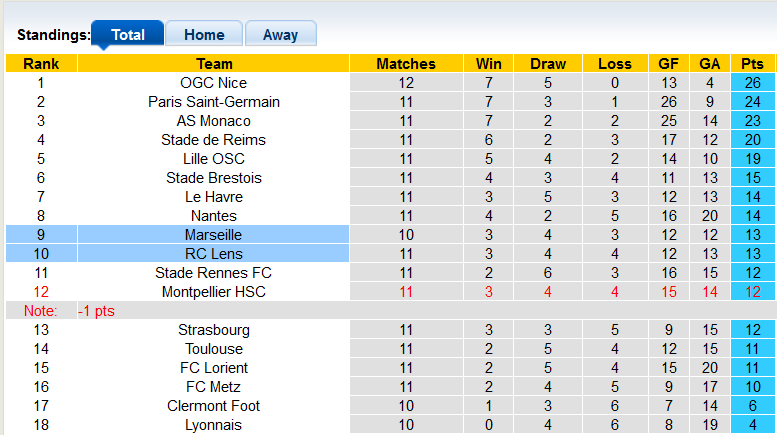The width and height of the screenshot is (777, 435).
Task: Click the Matches column header
Action: tap(406, 64)
